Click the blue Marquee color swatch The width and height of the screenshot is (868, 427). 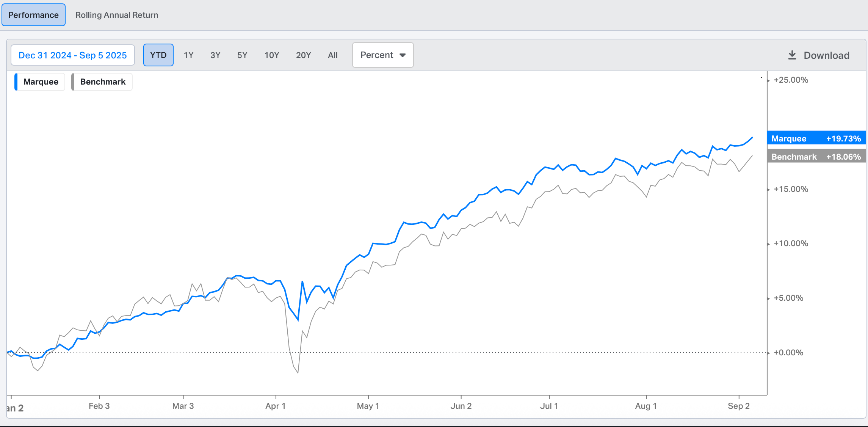(16, 82)
